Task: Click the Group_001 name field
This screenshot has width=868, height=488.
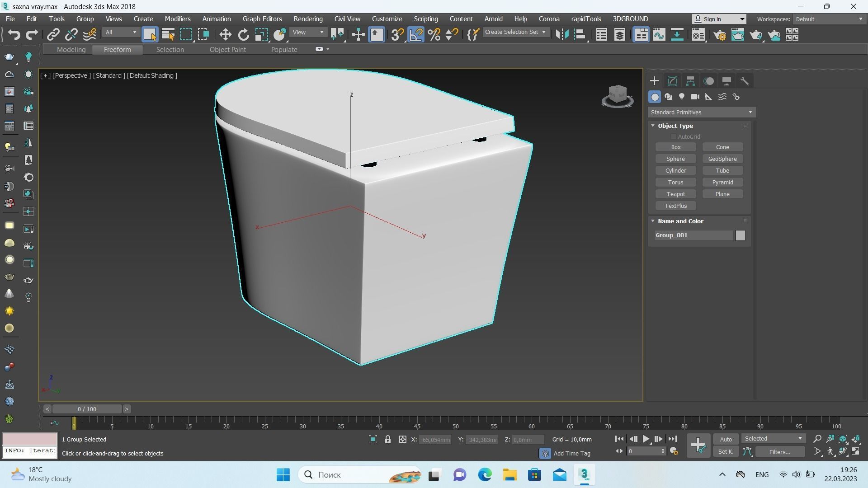Action: click(693, 235)
